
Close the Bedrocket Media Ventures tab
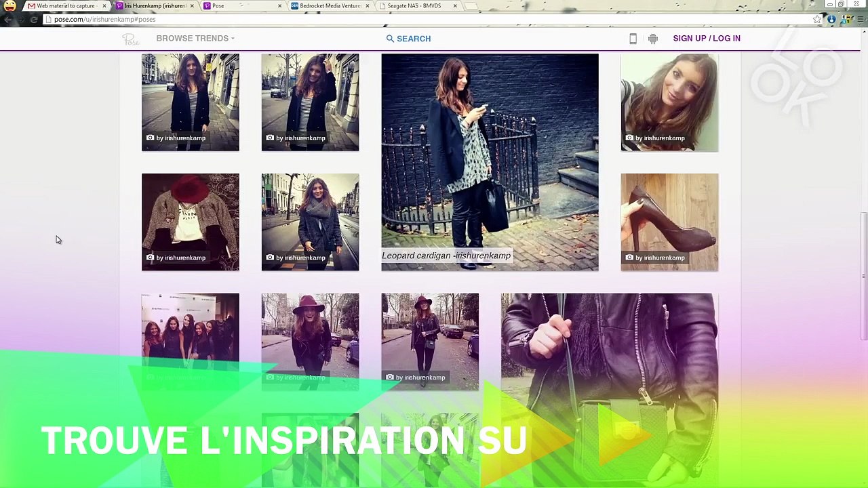click(x=368, y=6)
